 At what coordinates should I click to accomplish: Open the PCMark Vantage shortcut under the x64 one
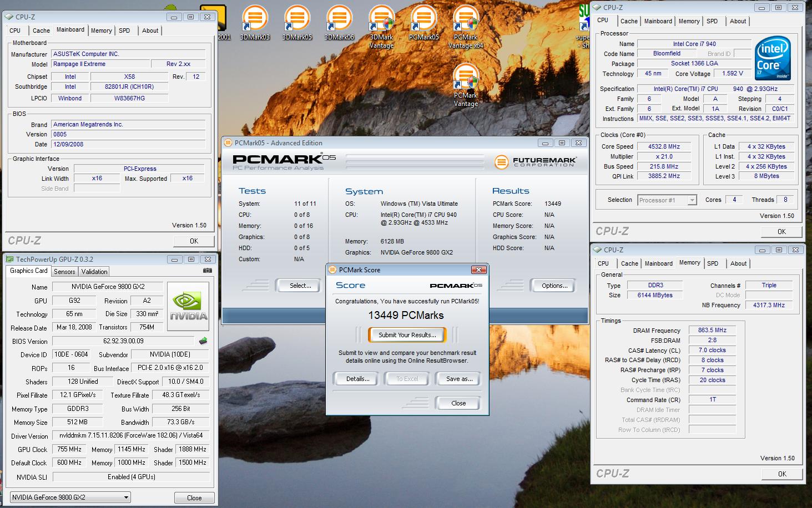(466, 85)
